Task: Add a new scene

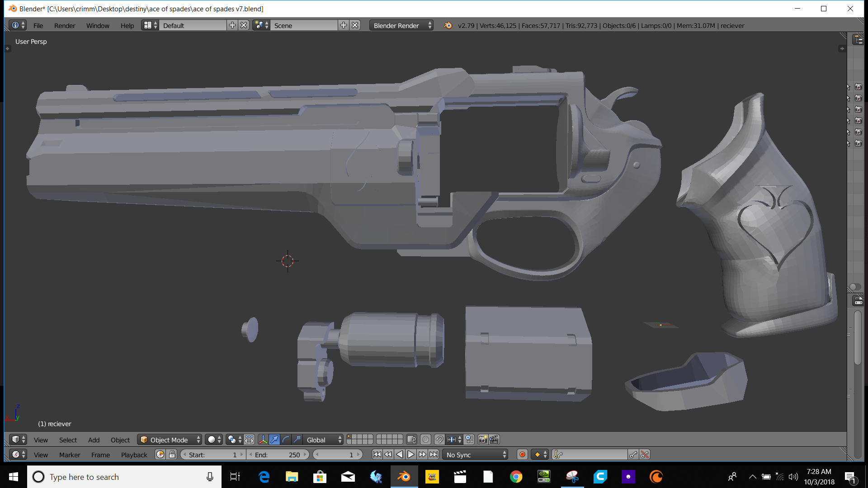Action: [344, 25]
